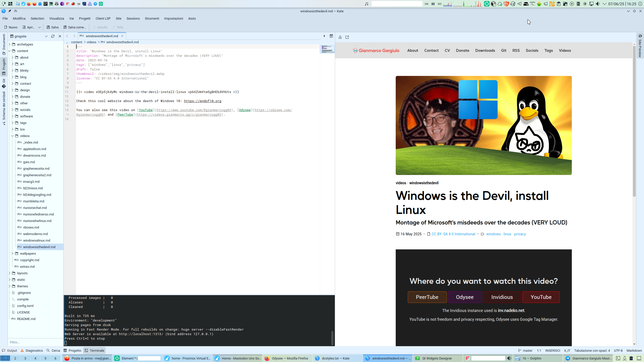Click the linux tag link in preview

tap(507, 234)
